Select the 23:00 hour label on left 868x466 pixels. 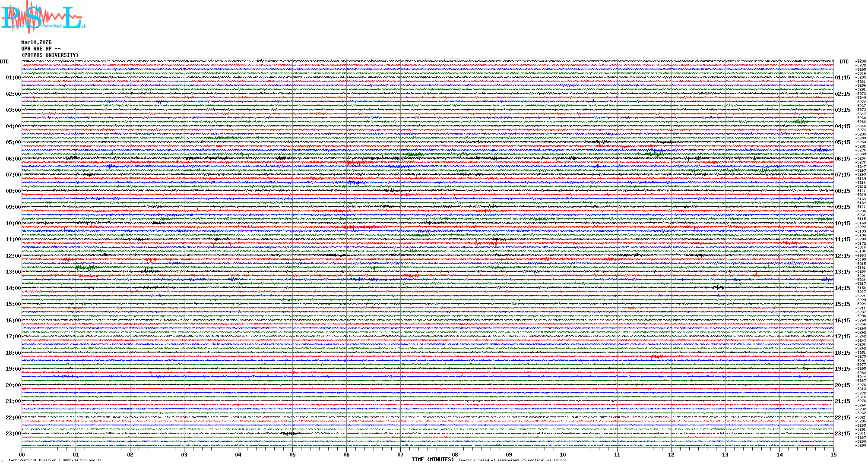pyautogui.click(x=13, y=434)
